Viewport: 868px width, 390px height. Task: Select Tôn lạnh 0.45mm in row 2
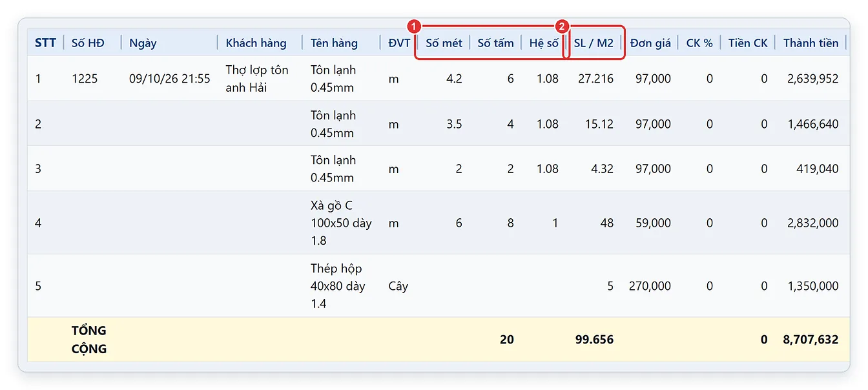(333, 124)
